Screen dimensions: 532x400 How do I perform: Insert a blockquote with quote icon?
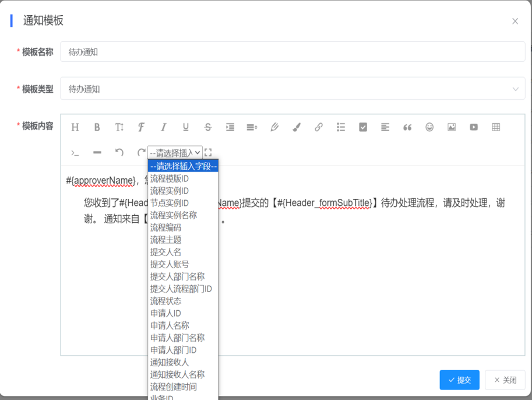pyautogui.click(x=407, y=127)
